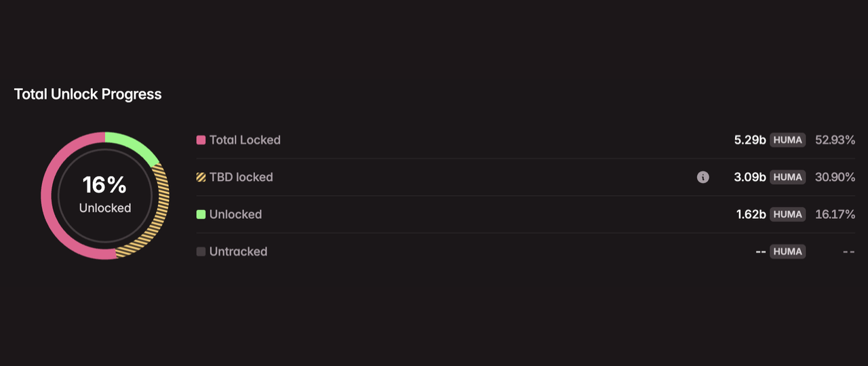Click the gray Untracked legend swatch
The height and width of the screenshot is (366, 868).
[x=201, y=251]
